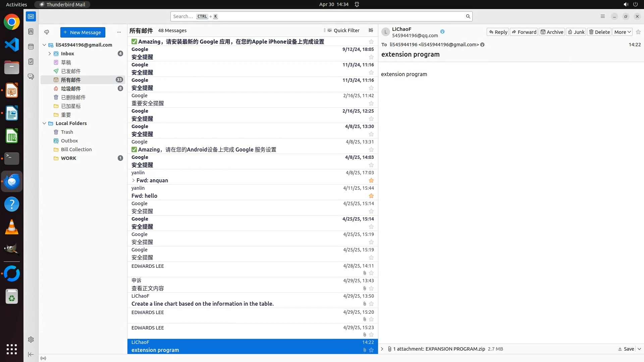
Task: Click message list display options icon
Action: pyautogui.click(x=371, y=31)
